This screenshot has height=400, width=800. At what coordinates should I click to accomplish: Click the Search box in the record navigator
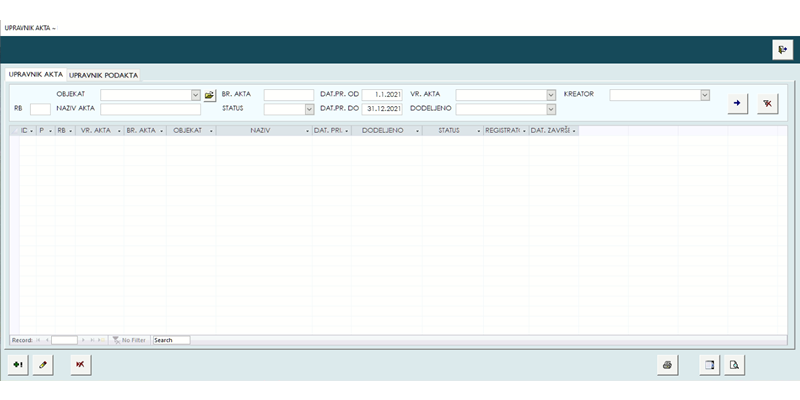(x=170, y=340)
